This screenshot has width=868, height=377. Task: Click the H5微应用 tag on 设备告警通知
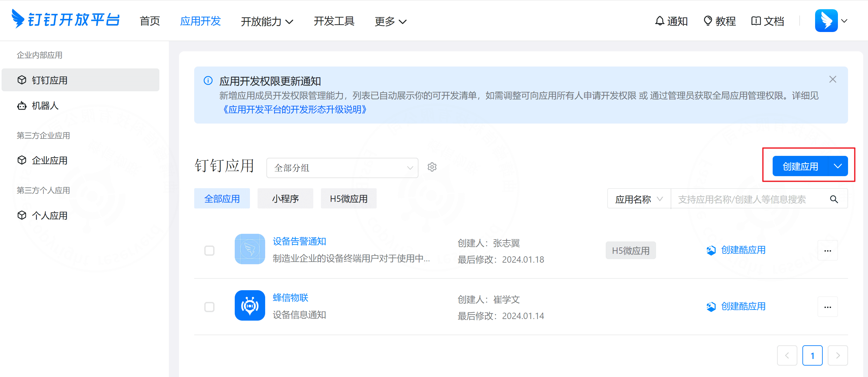pos(630,250)
